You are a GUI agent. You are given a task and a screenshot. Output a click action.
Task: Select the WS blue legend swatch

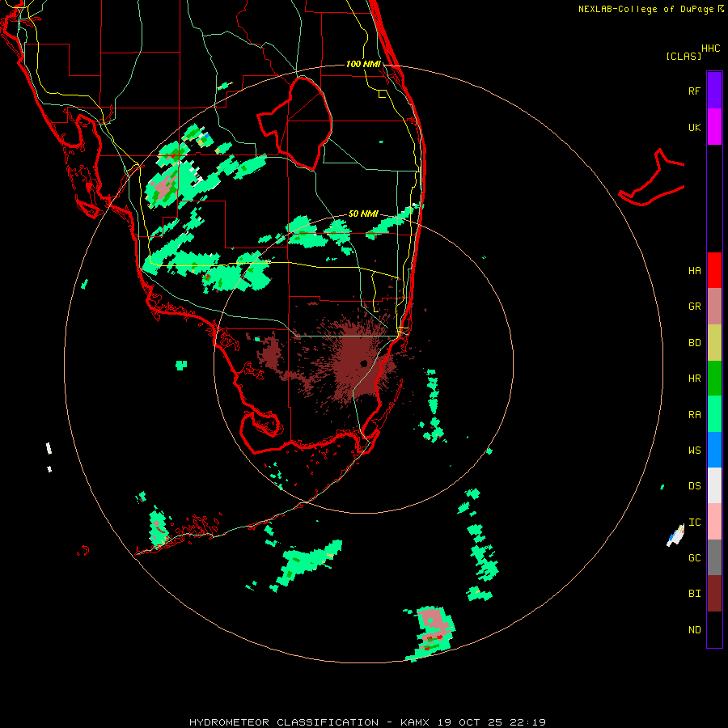(x=714, y=450)
